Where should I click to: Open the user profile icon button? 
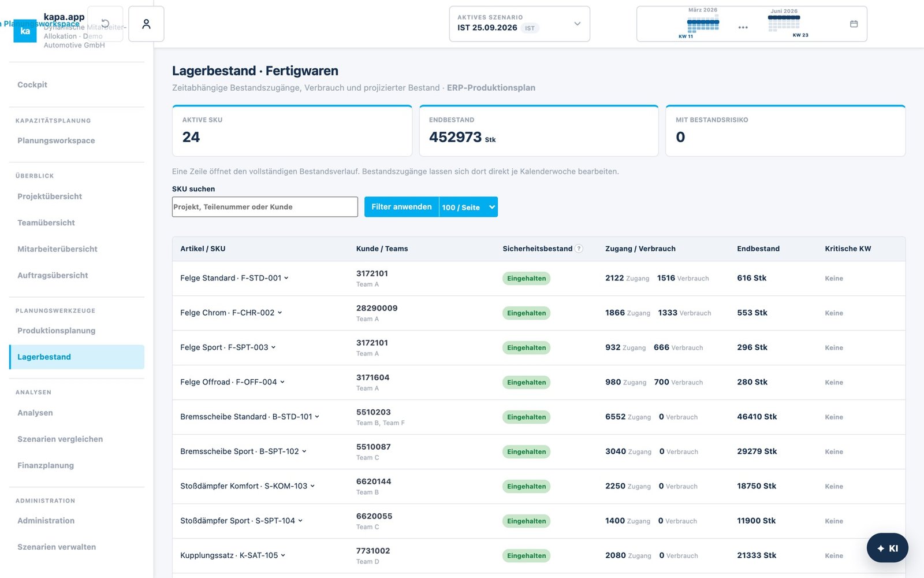point(146,24)
